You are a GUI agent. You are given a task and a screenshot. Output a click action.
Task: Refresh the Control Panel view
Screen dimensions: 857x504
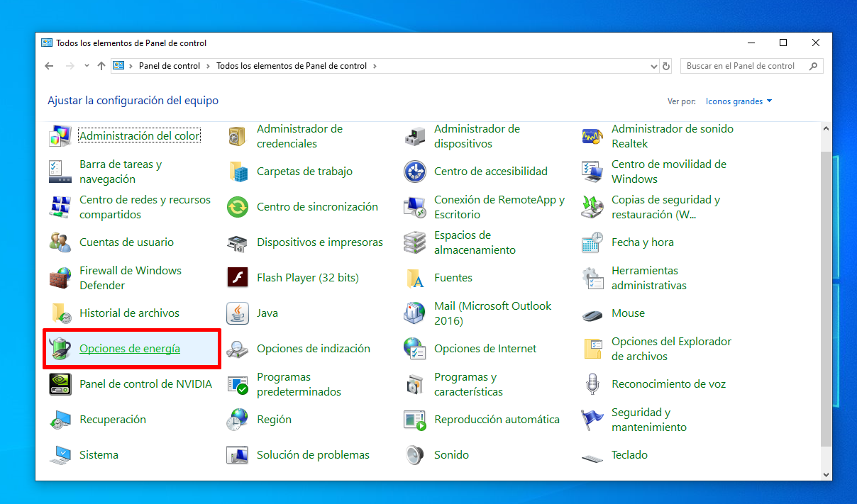coord(666,66)
